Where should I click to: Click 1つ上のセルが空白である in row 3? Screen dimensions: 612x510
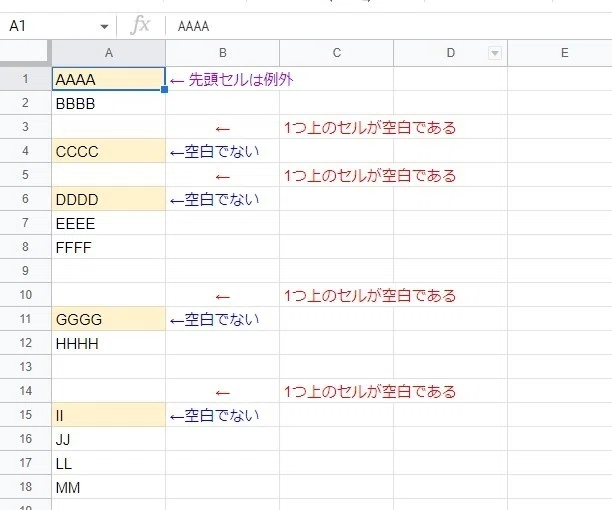pos(370,128)
